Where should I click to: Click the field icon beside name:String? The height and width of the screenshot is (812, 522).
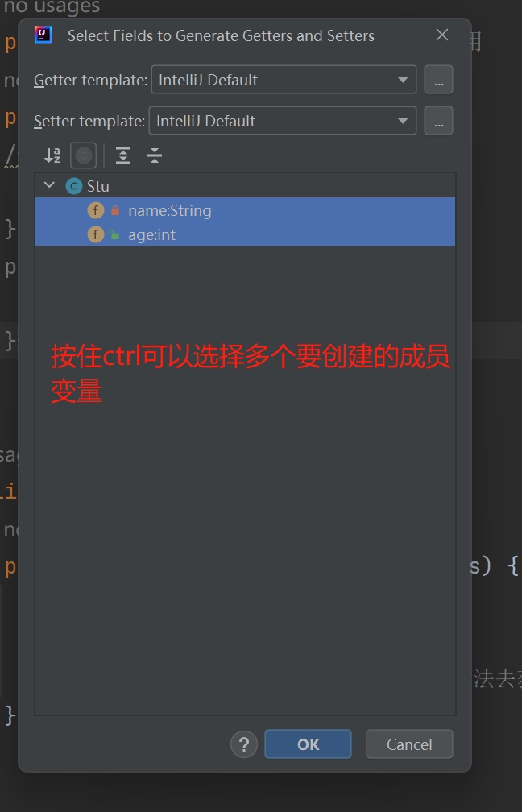95,210
